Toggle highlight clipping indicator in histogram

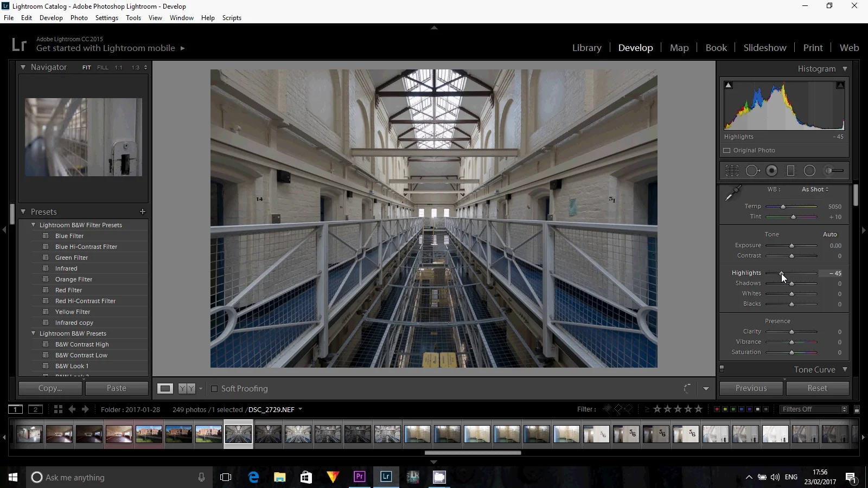(x=840, y=85)
